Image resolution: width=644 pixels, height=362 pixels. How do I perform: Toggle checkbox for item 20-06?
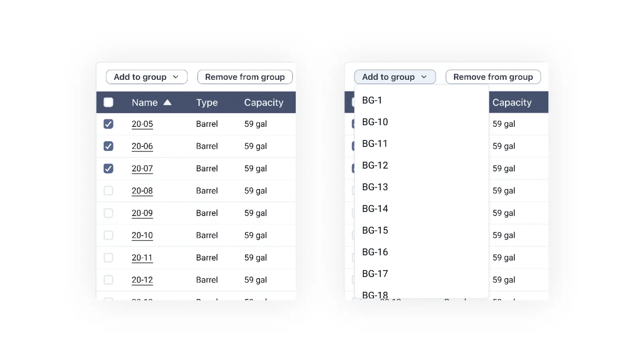108,146
